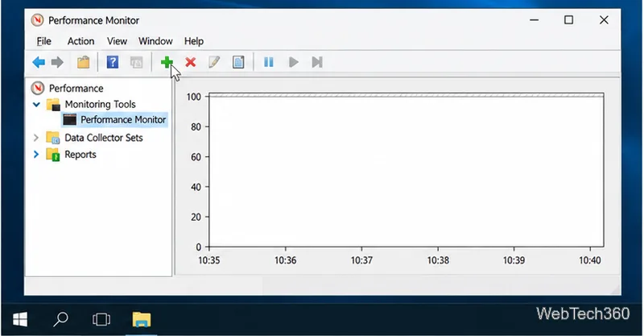Open Help with the question mark icon
Screen dimensions: 644x336
[113, 62]
